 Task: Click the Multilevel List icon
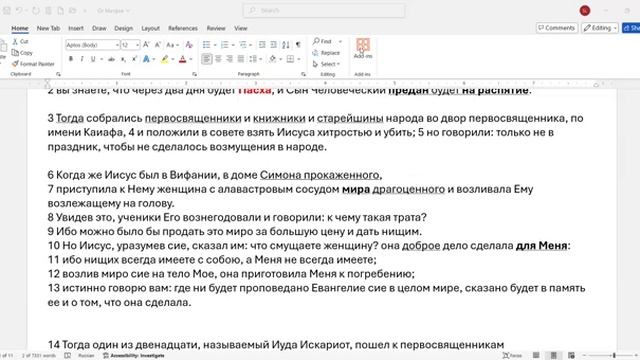pyautogui.click(x=242, y=44)
